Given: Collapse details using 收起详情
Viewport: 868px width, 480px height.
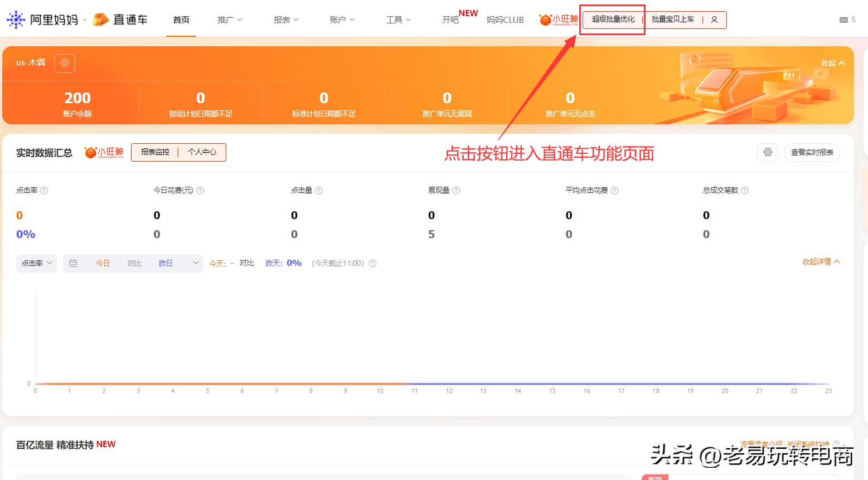Looking at the screenshot, I should [x=821, y=261].
